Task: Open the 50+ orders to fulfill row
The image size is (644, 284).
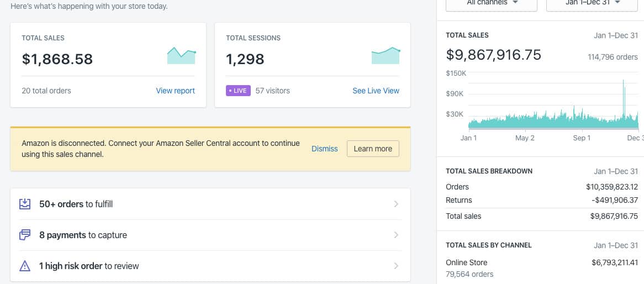Action: tap(210, 204)
